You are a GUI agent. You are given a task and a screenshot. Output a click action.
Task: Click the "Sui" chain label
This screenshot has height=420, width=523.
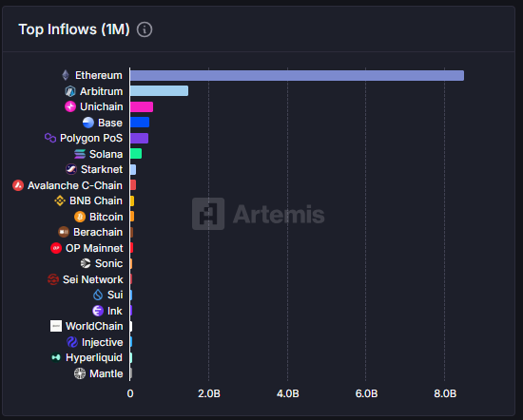pos(115,295)
